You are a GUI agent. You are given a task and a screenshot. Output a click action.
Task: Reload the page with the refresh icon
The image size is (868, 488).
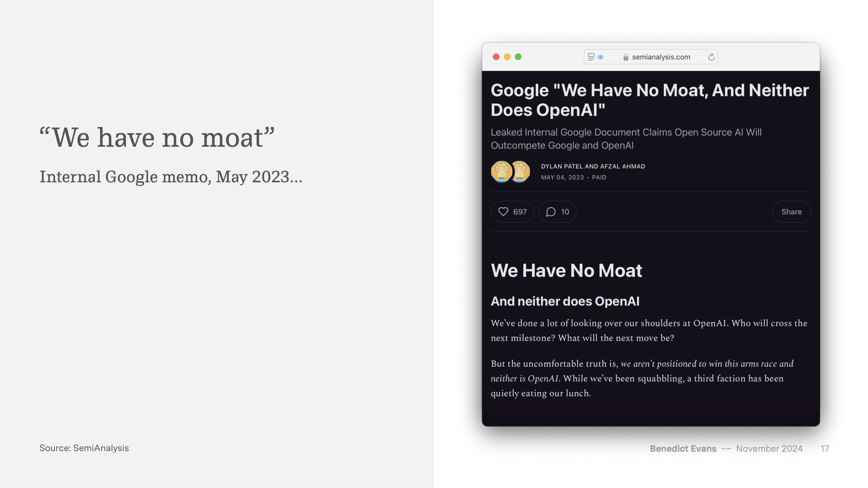(711, 57)
